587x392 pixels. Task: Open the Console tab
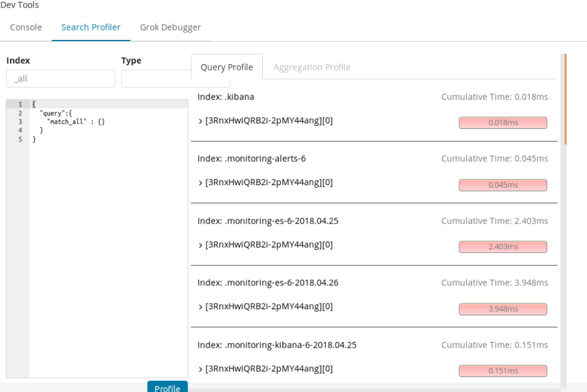(x=26, y=27)
